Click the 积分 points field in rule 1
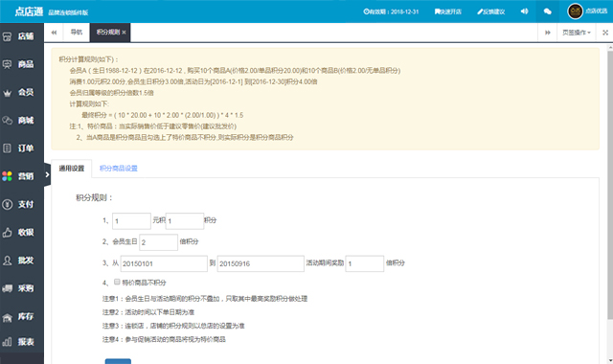613x364 pixels. pos(185,221)
